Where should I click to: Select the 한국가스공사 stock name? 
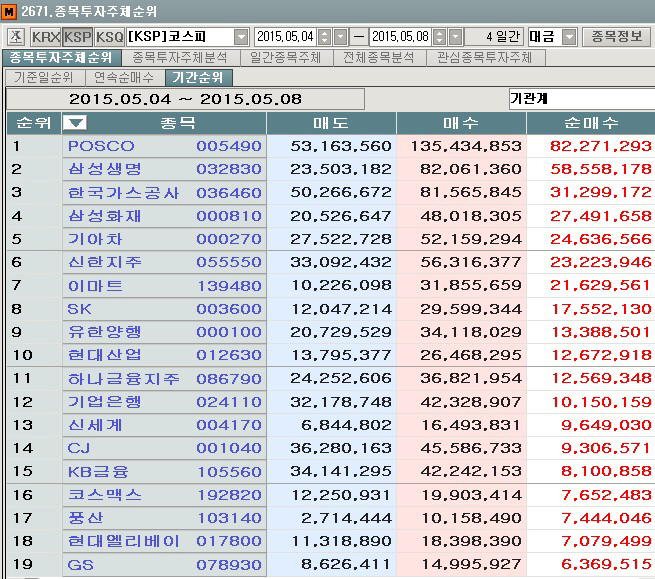pyautogui.click(x=124, y=193)
